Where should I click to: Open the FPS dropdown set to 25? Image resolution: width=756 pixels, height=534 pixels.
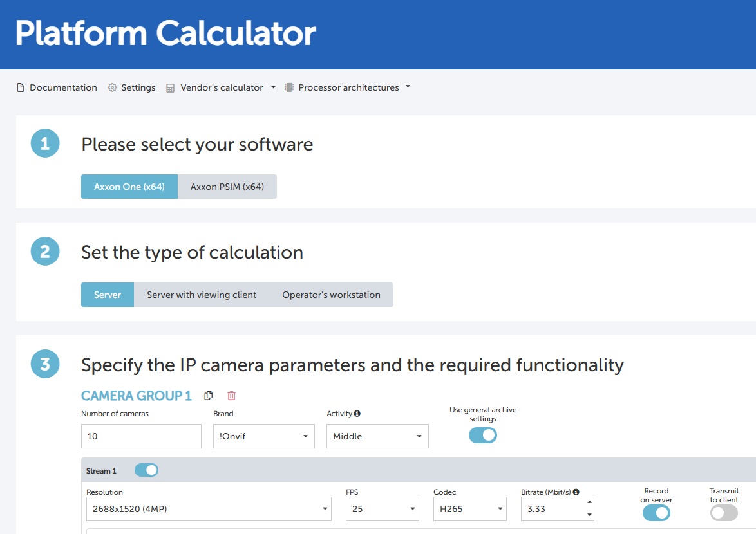pyautogui.click(x=382, y=509)
